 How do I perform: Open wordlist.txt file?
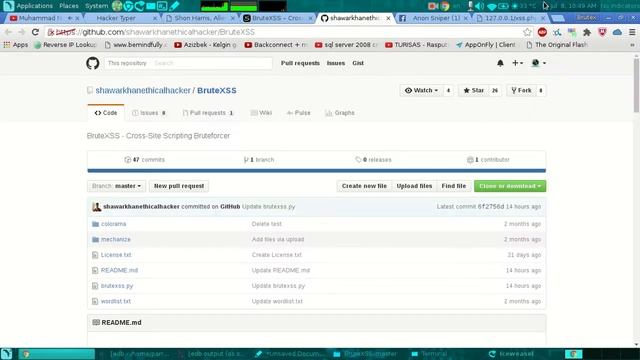(116, 302)
